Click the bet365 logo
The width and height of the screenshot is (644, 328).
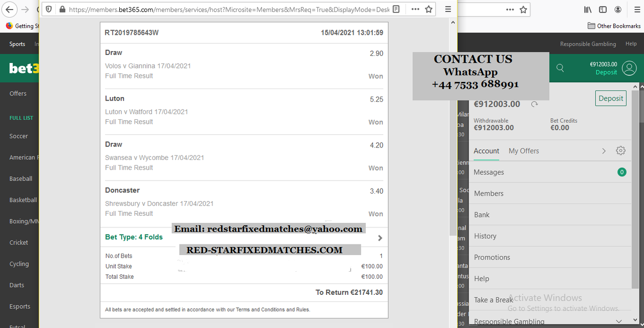24,68
